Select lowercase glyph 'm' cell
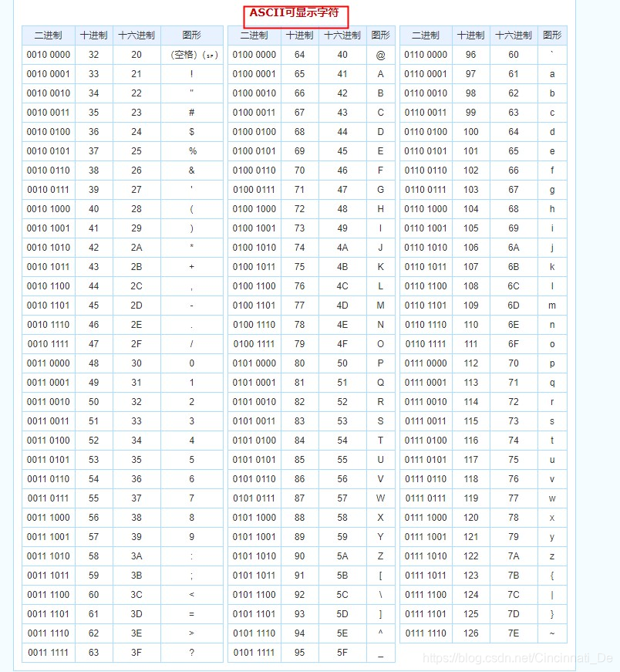Screen dimensions: 620x672 pyautogui.click(x=552, y=306)
